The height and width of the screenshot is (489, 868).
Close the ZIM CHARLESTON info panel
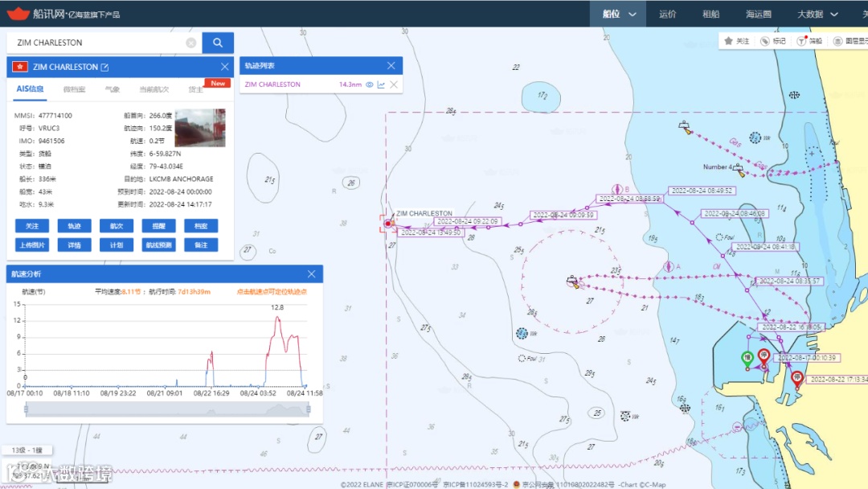click(x=225, y=67)
